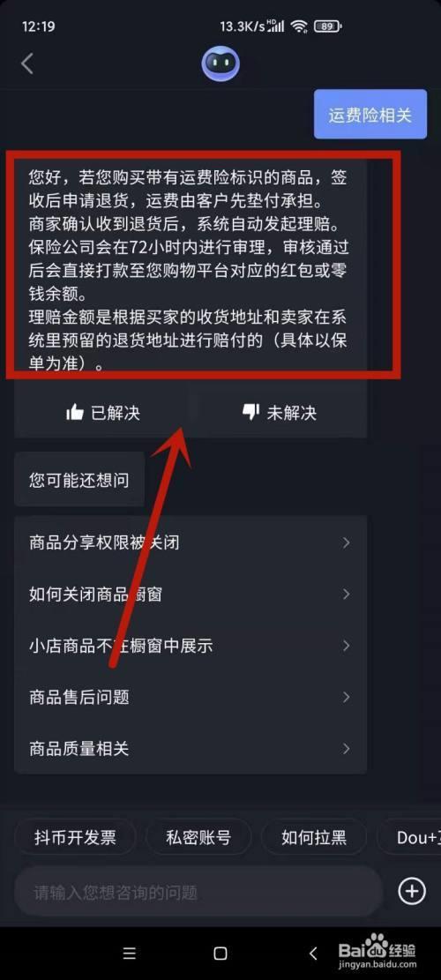
Task: Select the 抖币开发票 quick chip
Action: [x=75, y=837]
